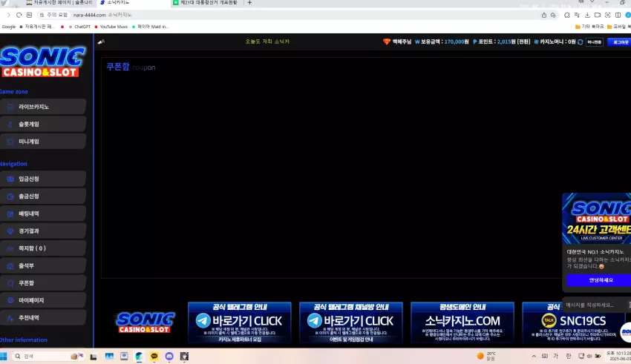Switch to the 자유게시판 페이지 browser tab
The image size is (631, 364).
tap(59, 3)
